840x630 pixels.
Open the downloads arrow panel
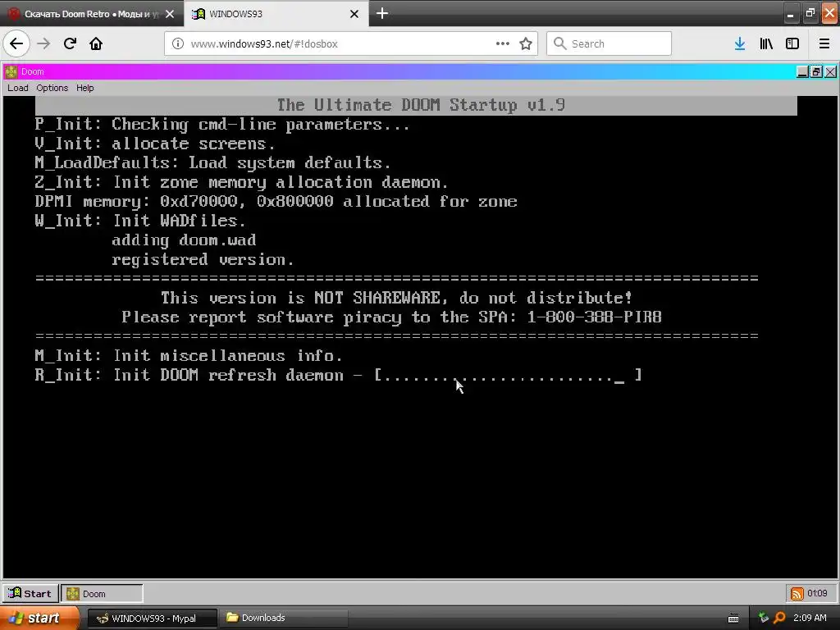[740, 43]
